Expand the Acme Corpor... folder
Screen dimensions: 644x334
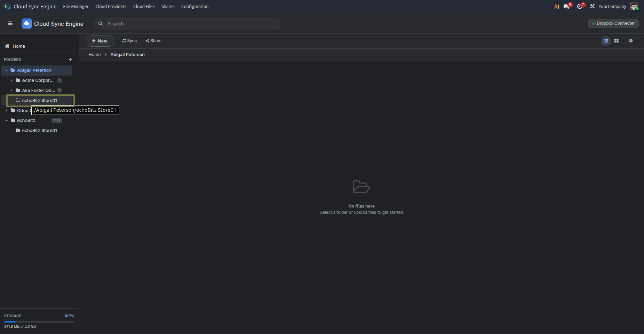pyautogui.click(x=11, y=80)
